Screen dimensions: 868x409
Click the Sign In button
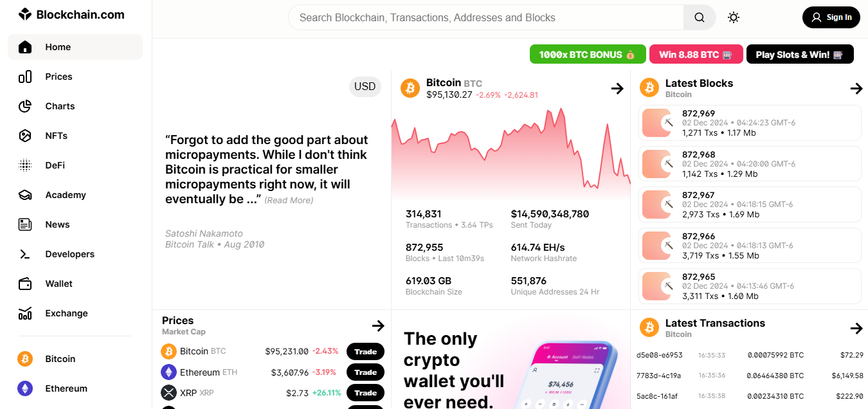click(x=831, y=17)
